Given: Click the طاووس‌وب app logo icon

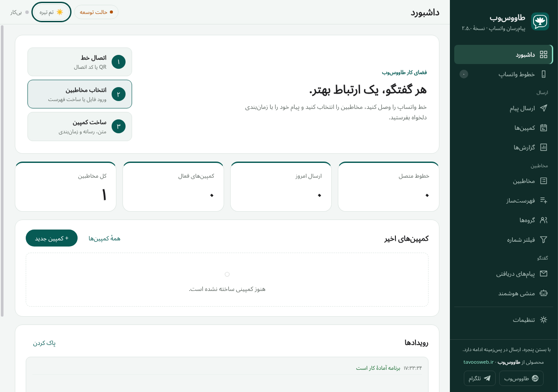Looking at the screenshot, I should tap(540, 21).
